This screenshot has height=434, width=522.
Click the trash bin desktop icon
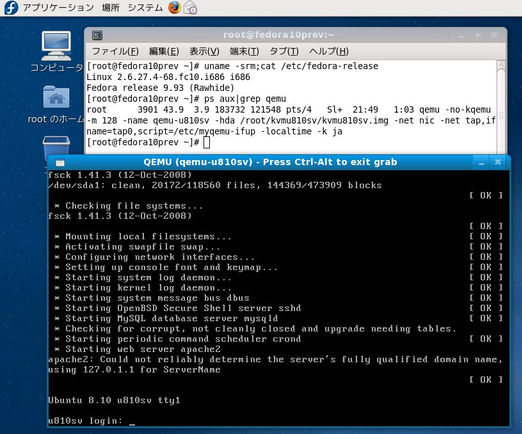(x=56, y=147)
